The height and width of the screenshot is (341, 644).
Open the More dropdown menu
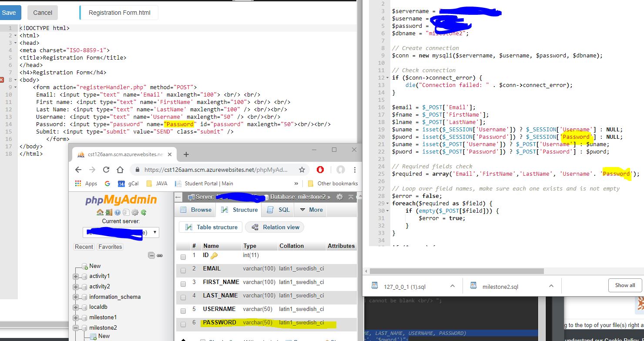point(311,210)
